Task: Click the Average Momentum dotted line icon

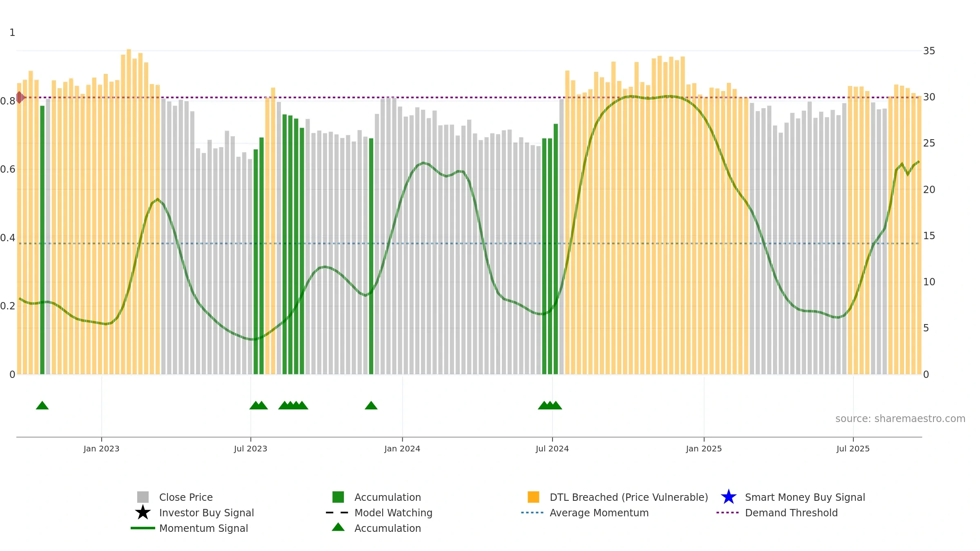Action: point(532,513)
